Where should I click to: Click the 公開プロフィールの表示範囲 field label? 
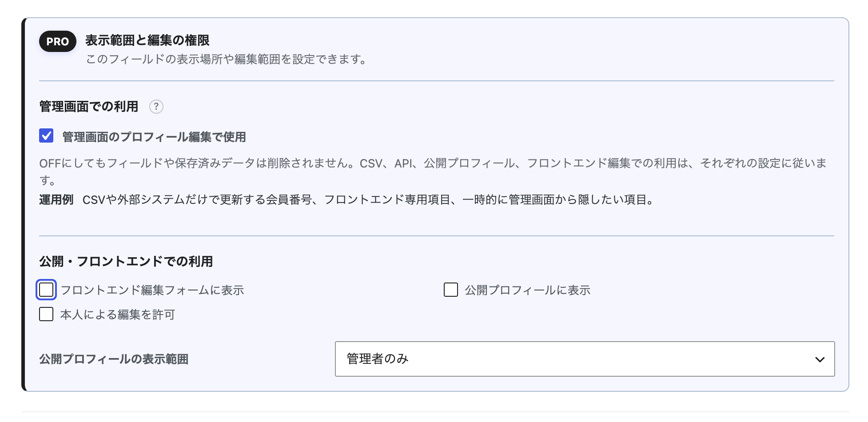[114, 359]
